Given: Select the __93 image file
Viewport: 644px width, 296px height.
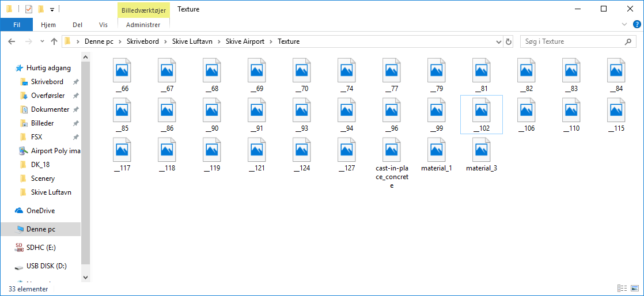Looking at the screenshot, I should 302,115.
